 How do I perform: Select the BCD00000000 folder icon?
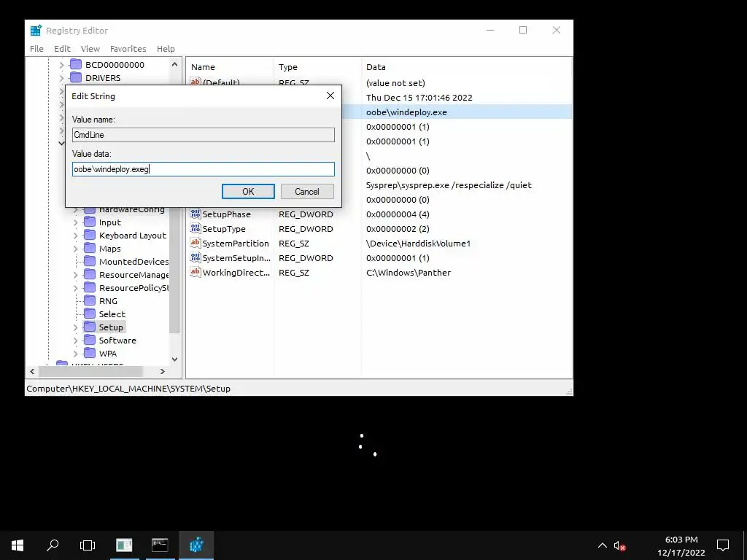[x=76, y=64]
